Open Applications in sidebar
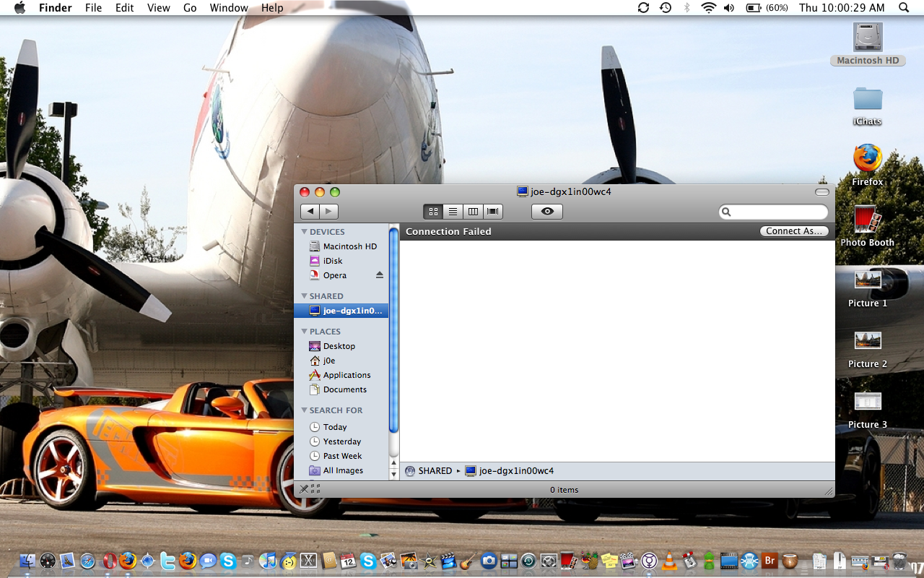Image resolution: width=924 pixels, height=578 pixels. point(341,375)
